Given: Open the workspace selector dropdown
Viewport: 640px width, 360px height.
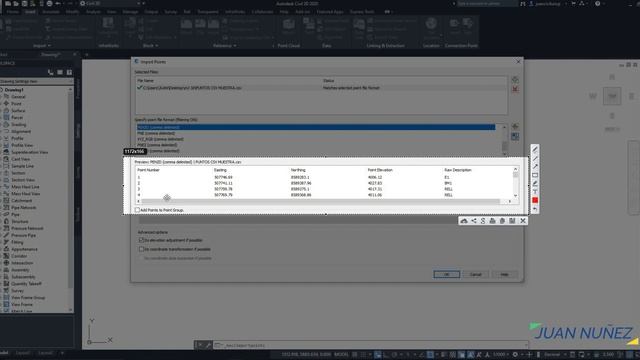Looking at the screenshot, I should click(110, 3).
